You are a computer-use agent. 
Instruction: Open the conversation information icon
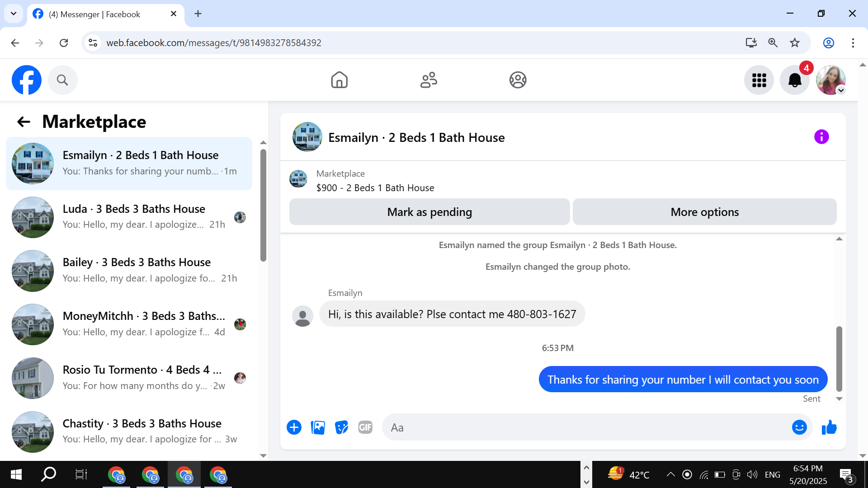click(x=821, y=137)
